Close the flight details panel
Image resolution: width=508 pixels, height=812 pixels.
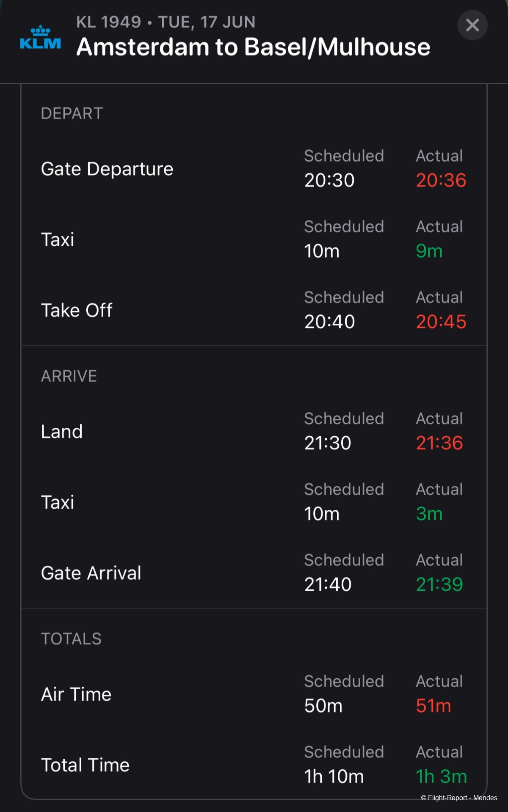point(472,25)
